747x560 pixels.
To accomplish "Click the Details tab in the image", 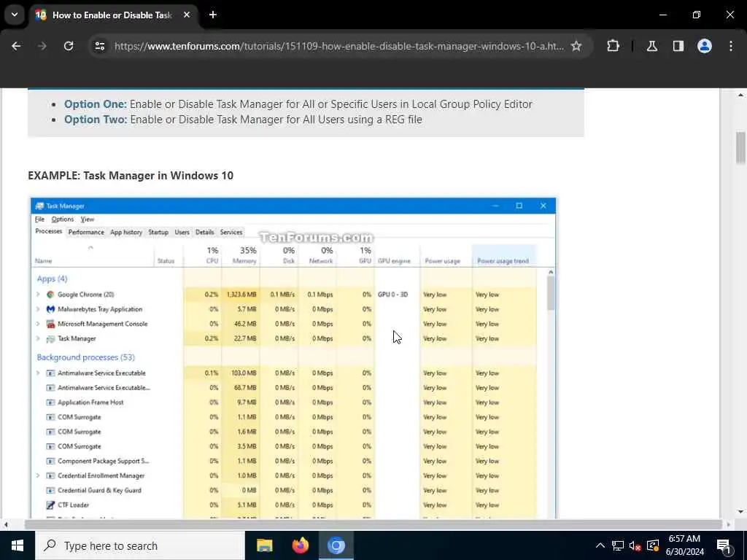I will pos(204,232).
